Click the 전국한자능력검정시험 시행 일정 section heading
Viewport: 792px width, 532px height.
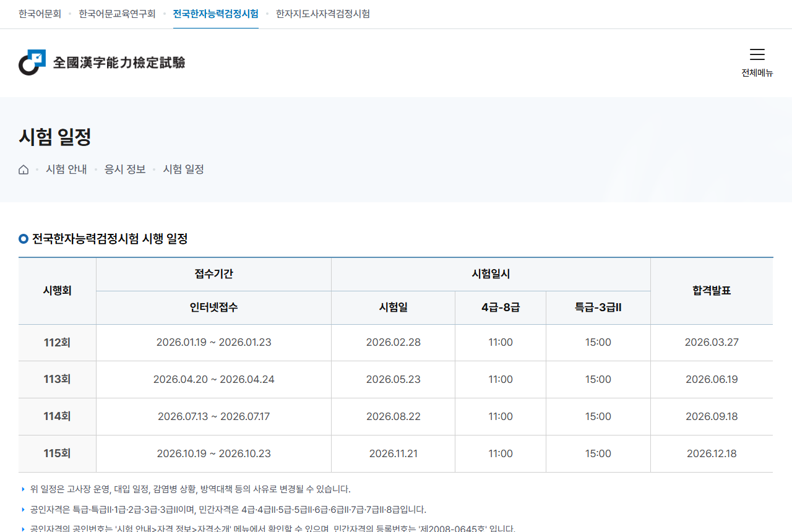110,239
